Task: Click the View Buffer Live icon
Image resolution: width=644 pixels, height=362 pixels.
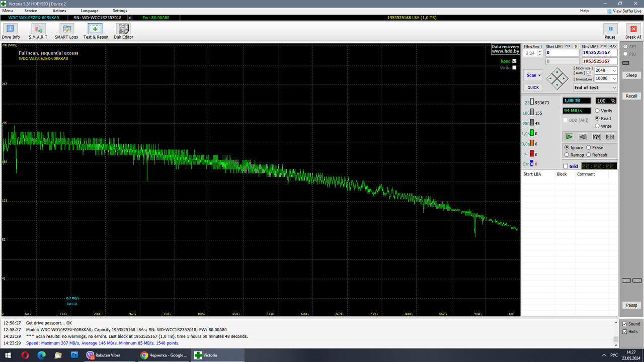Action: pos(610,11)
